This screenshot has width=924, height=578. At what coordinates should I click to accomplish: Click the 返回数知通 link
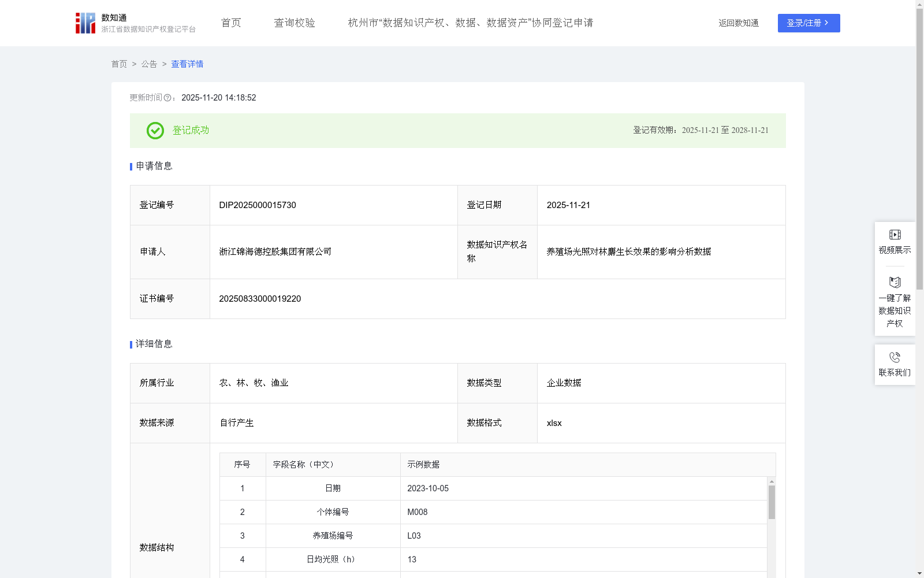click(x=739, y=23)
